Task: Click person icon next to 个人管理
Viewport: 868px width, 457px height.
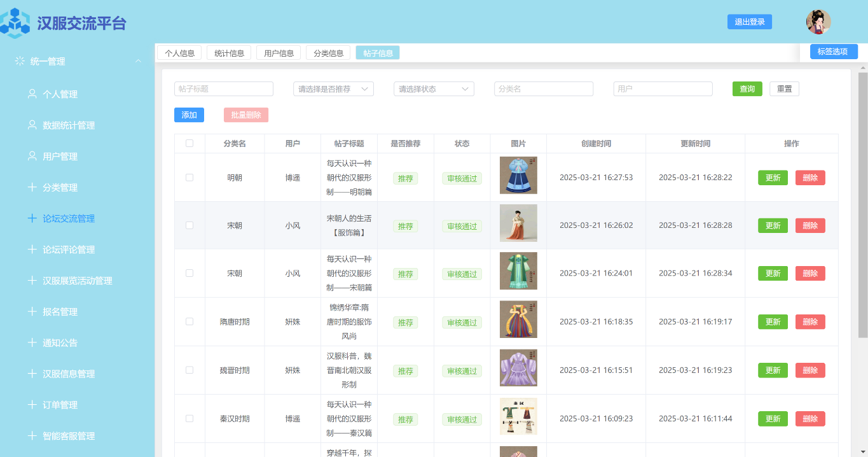Action: (32, 94)
